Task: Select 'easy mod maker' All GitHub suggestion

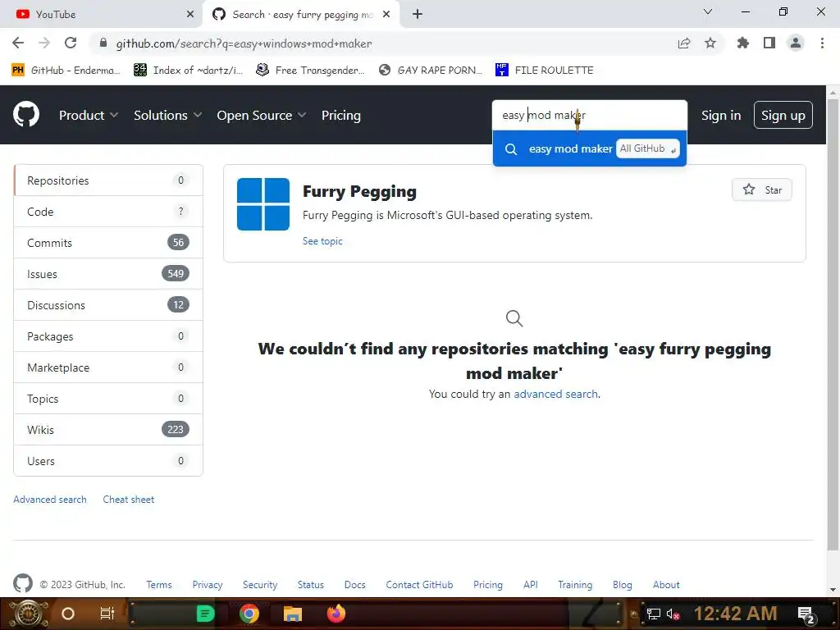Action: coord(589,149)
